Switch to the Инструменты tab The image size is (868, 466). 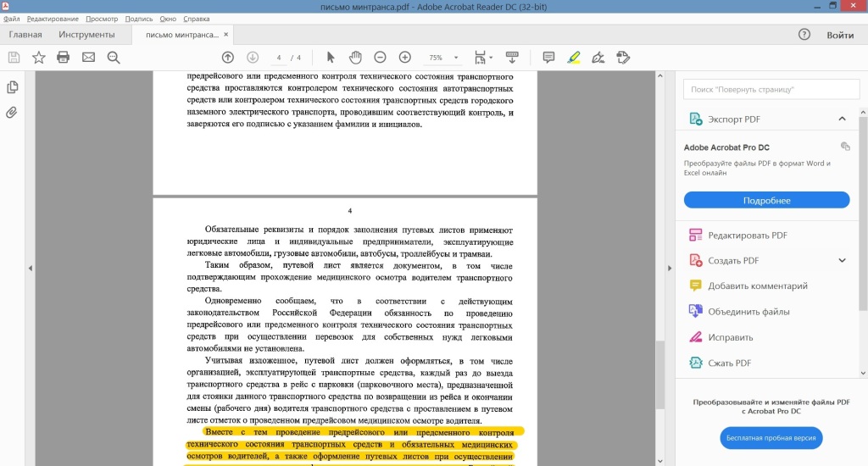[x=86, y=35]
